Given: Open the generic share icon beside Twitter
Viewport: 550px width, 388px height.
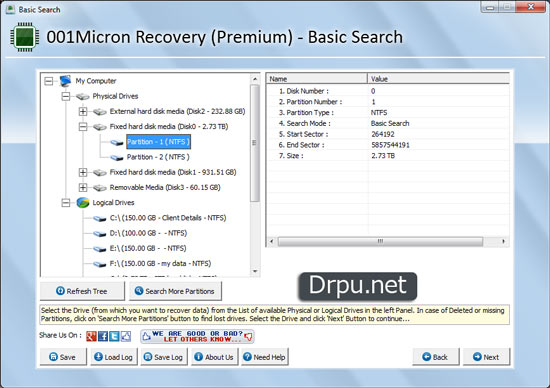Looking at the screenshot, I should pyautogui.click(x=126, y=336).
